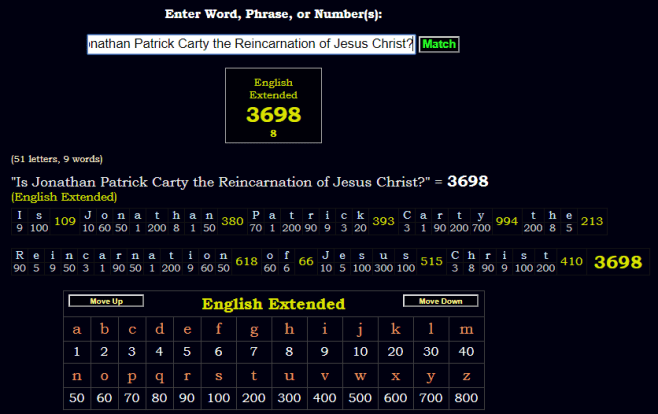This screenshot has height=414, width=658.
Task: Select the English Extended result box at top
Action: point(273,105)
